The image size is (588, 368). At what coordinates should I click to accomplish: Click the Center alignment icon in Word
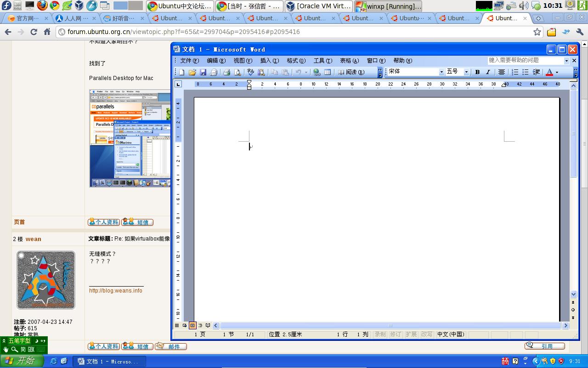click(502, 72)
